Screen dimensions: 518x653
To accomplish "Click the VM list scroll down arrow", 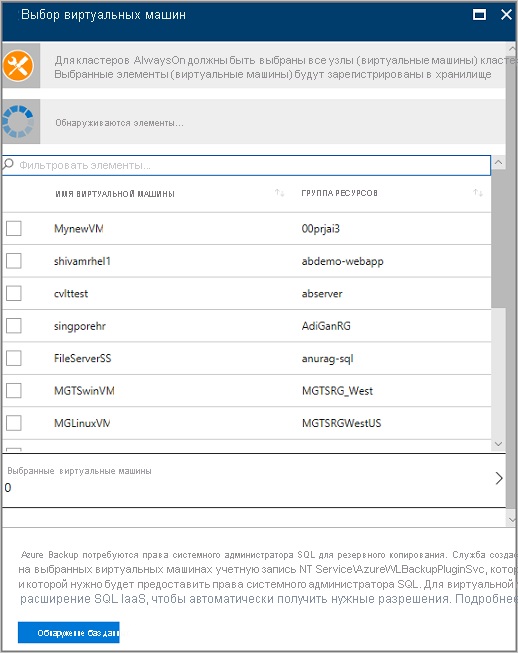I will [498, 444].
